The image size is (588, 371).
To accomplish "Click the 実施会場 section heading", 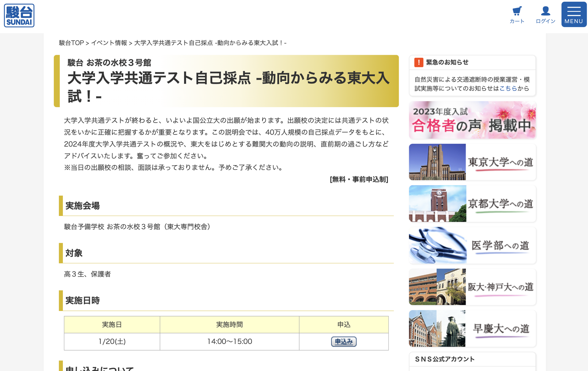I will point(82,206).
